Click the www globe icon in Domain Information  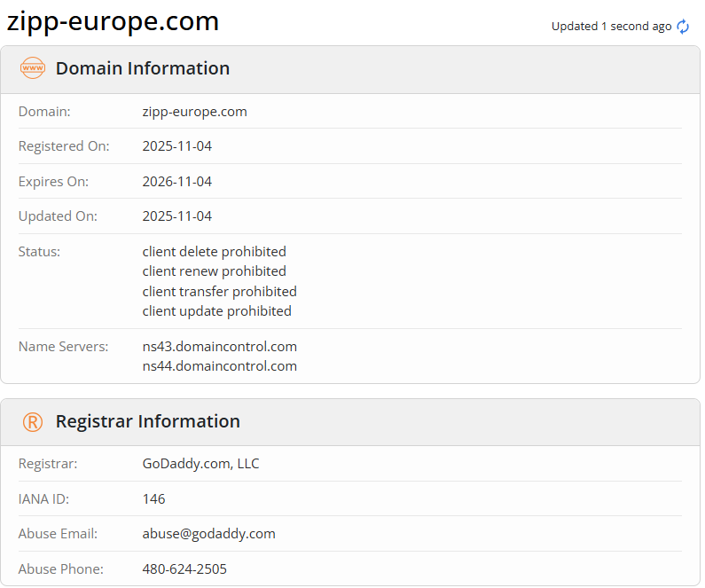click(x=33, y=68)
